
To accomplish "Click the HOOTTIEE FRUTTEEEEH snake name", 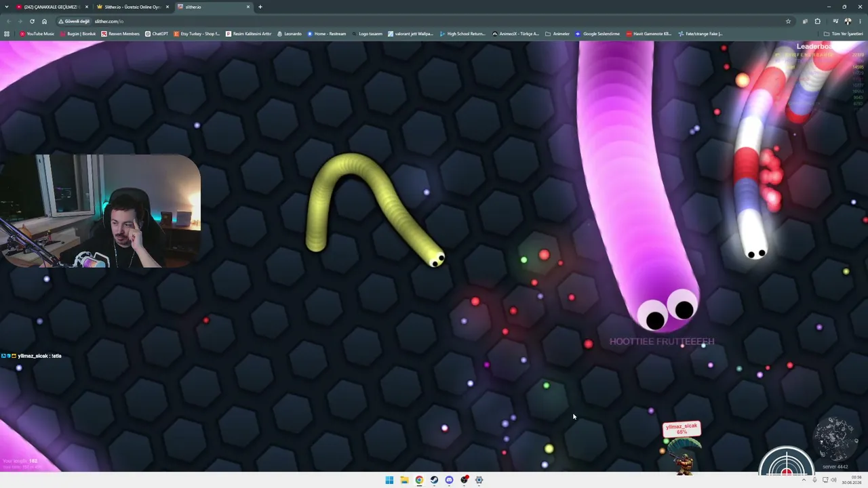I will (662, 342).
